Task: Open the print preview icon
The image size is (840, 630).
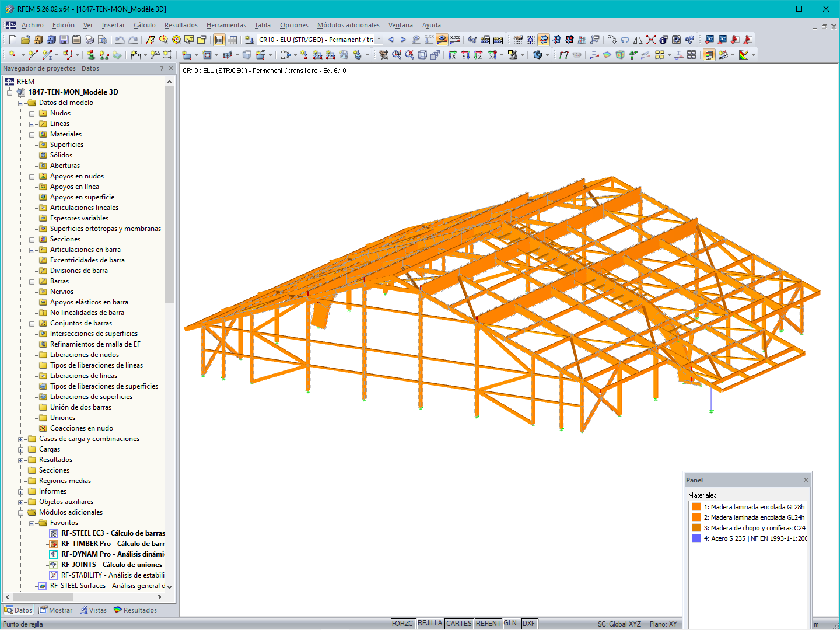Action: click(102, 39)
